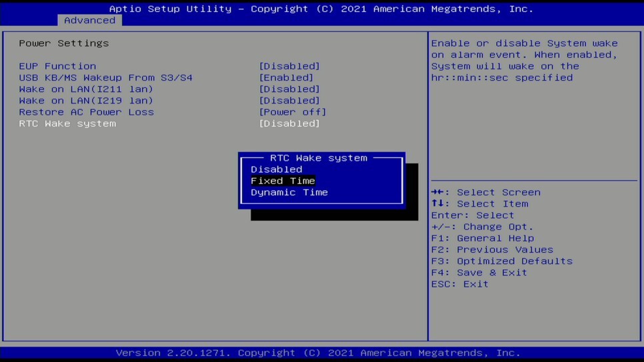Click the Power Settings heading
The image size is (644, 362).
click(63, 43)
